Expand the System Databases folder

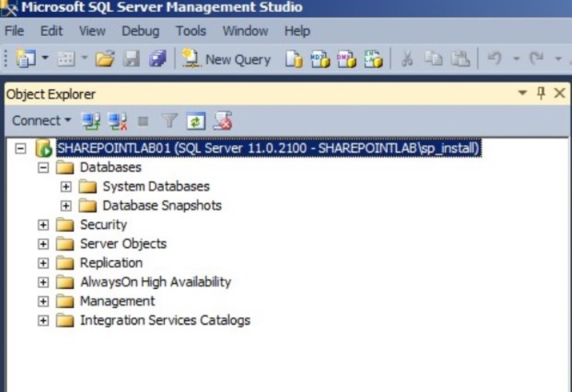[x=66, y=187]
